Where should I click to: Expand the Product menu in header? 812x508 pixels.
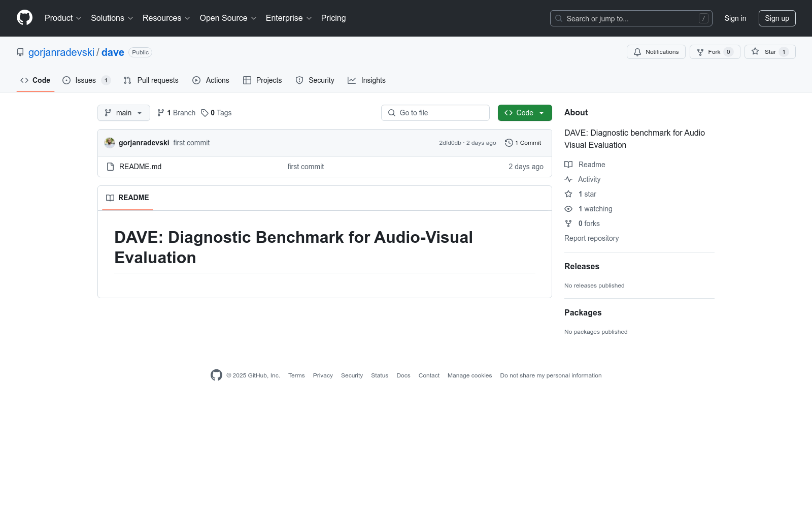(62, 18)
